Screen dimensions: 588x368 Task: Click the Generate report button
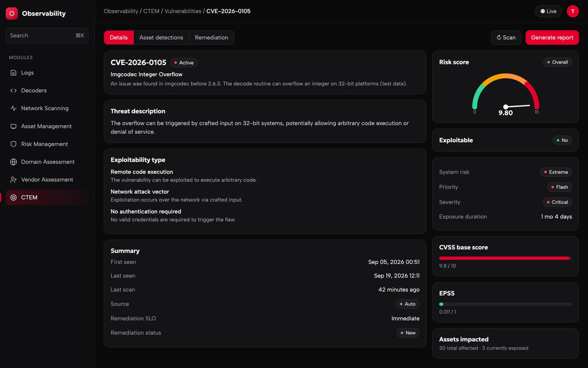coord(552,38)
